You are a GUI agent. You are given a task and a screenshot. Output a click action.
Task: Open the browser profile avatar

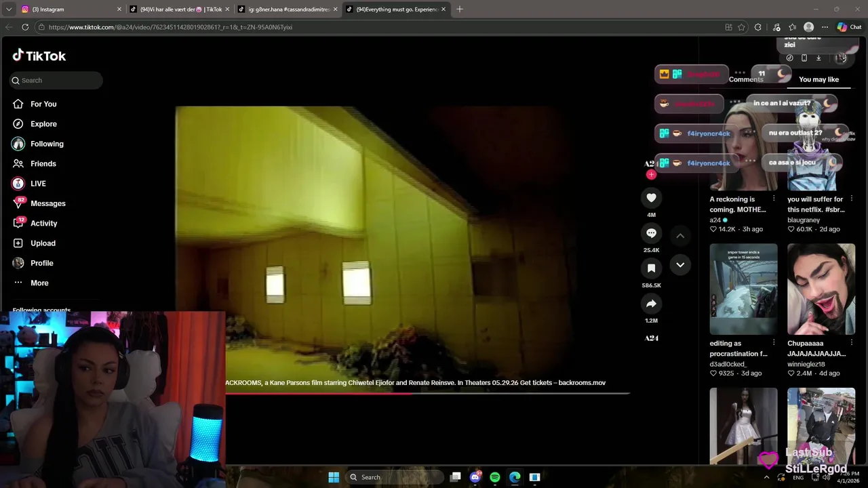click(808, 27)
